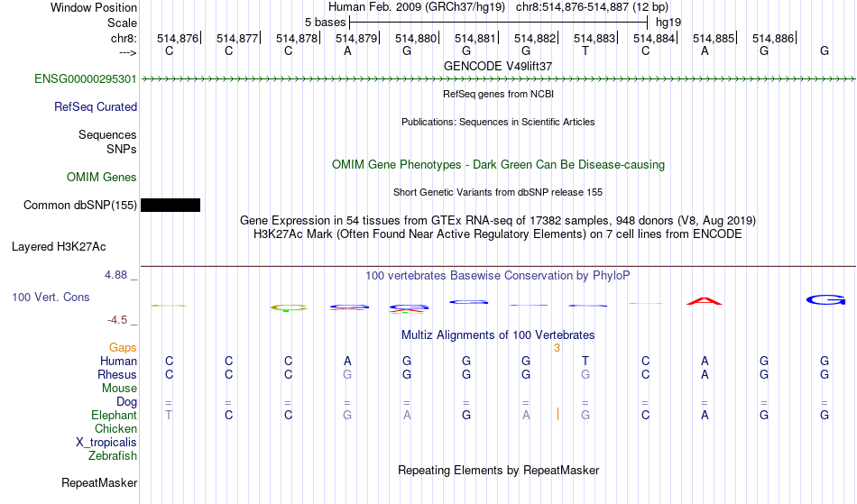Select the Zebrafish species label

coord(113,455)
